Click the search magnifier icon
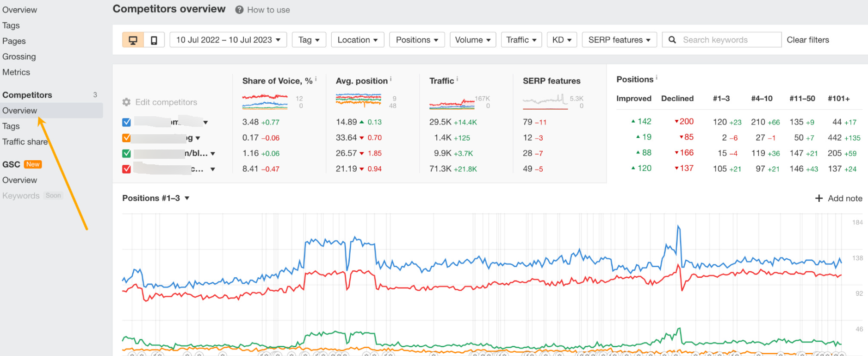 click(672, 40)
